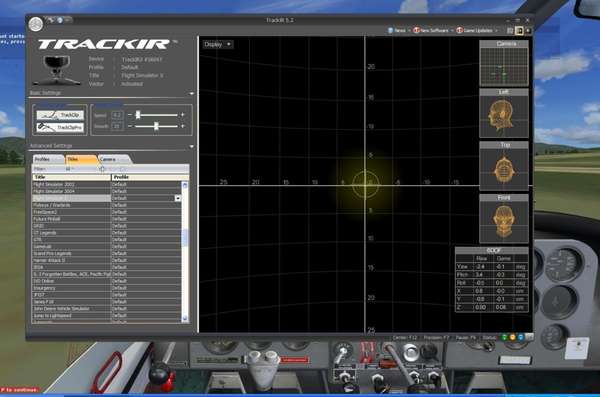Image resolution: width=600 pixels, height=397 pixels.
Task: Select the FreeSpace2 row
Action: point(107,212)
